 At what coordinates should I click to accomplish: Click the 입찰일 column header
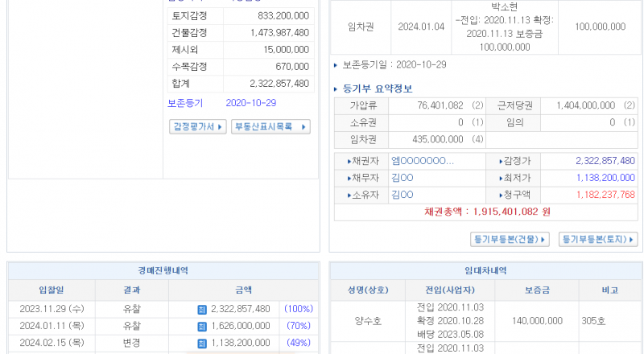[52, 290]
